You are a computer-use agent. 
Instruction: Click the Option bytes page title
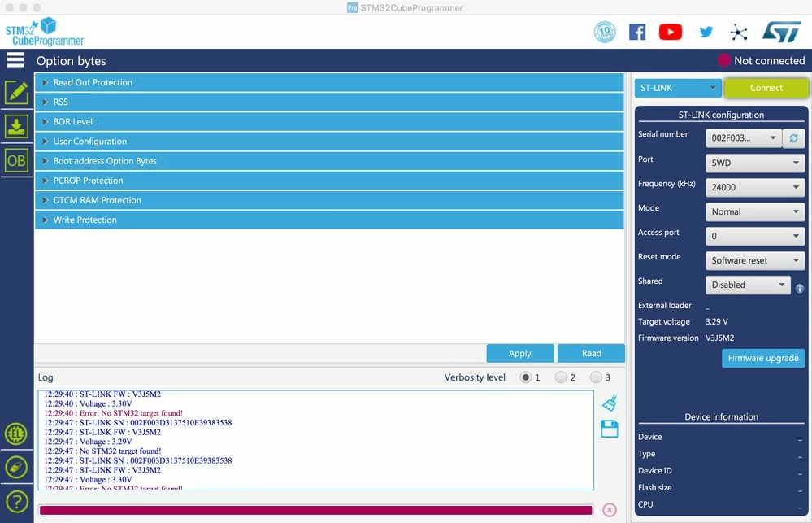(x=71, y=61)
